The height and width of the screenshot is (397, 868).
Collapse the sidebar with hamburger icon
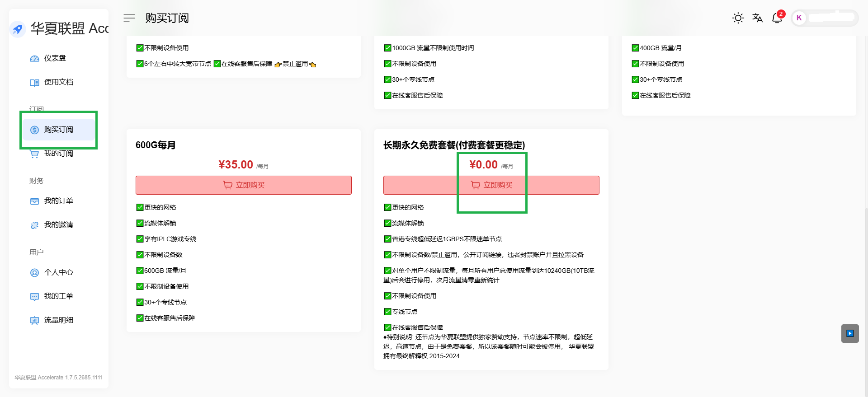(x=129, y=18)
